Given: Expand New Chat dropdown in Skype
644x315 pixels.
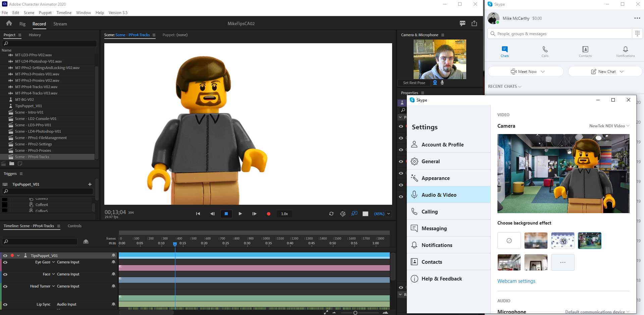Looking at the screenshot, I should [x=622, y=72].
